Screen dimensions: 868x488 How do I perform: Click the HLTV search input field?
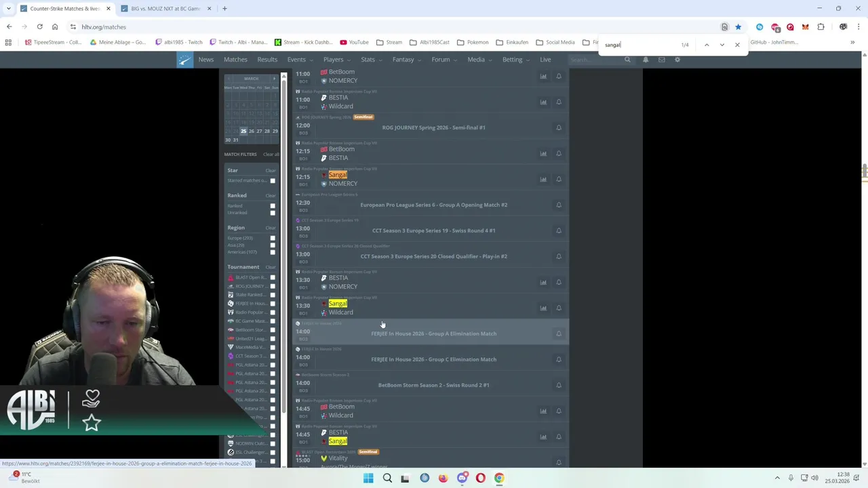(x=595, y=60)
